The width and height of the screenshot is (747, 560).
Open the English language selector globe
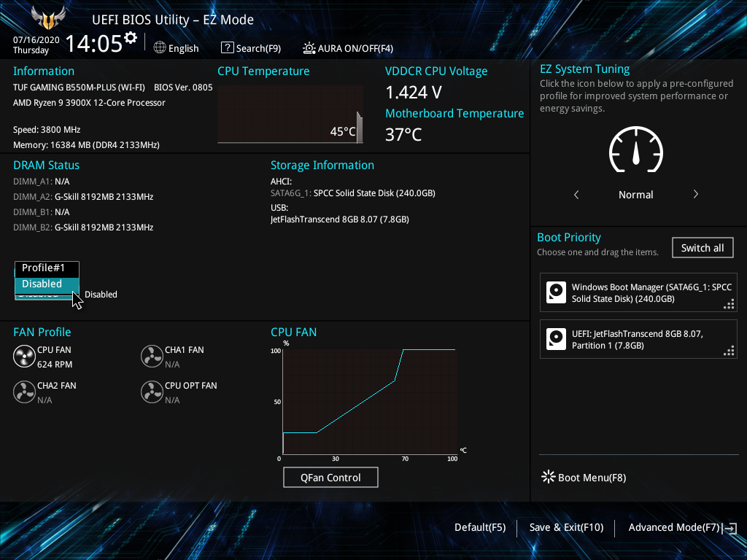pyautogui.click(x=160, y=47)
